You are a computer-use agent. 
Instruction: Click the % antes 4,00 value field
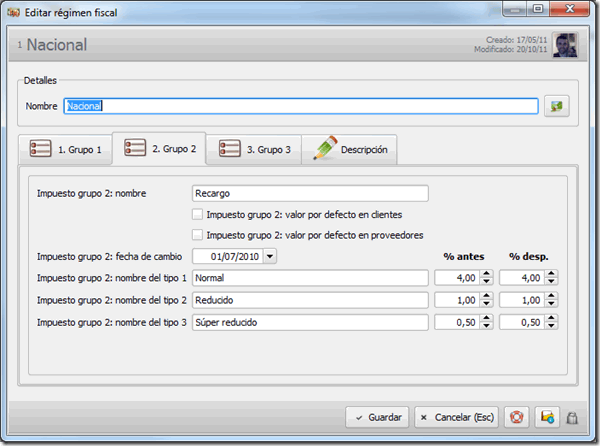(457, 278)
